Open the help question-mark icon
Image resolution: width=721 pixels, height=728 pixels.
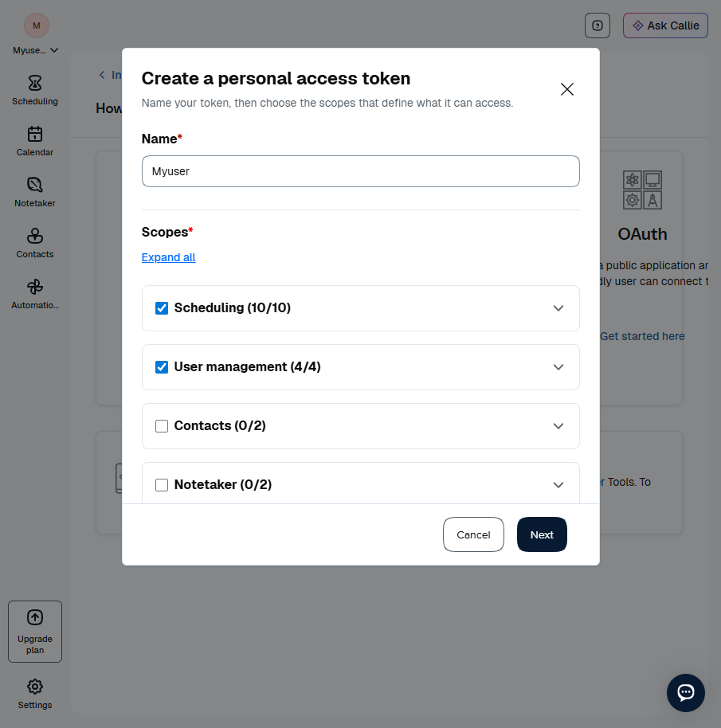coord(598,25)
